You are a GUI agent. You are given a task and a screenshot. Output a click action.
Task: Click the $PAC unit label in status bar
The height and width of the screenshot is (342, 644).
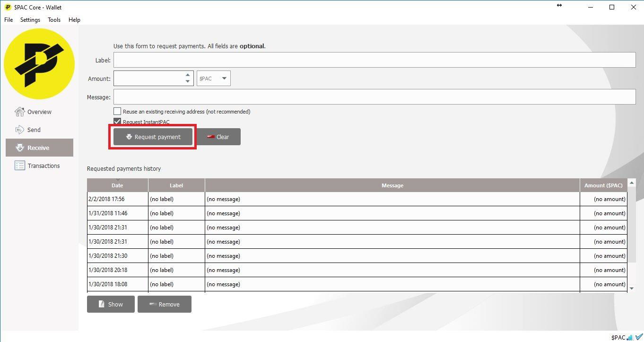tap(618, 337)
